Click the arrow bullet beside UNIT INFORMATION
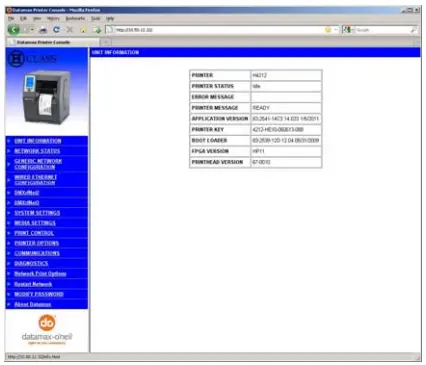 pos(9,141)
